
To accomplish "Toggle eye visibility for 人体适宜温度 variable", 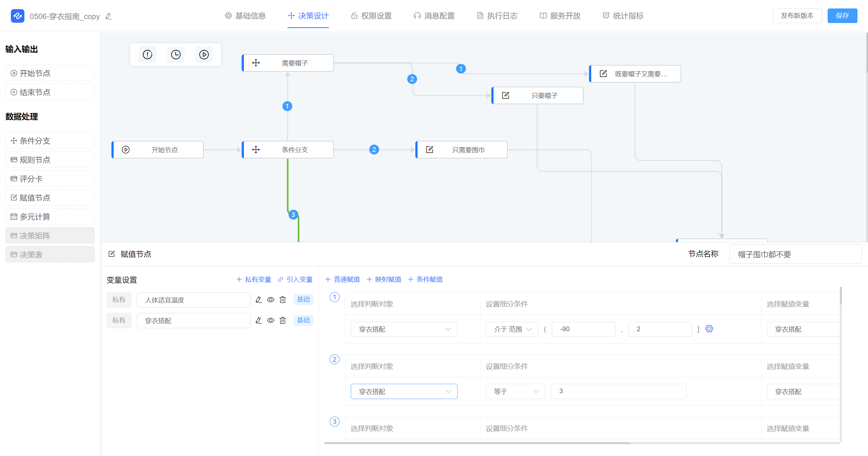I will point(271,300).
